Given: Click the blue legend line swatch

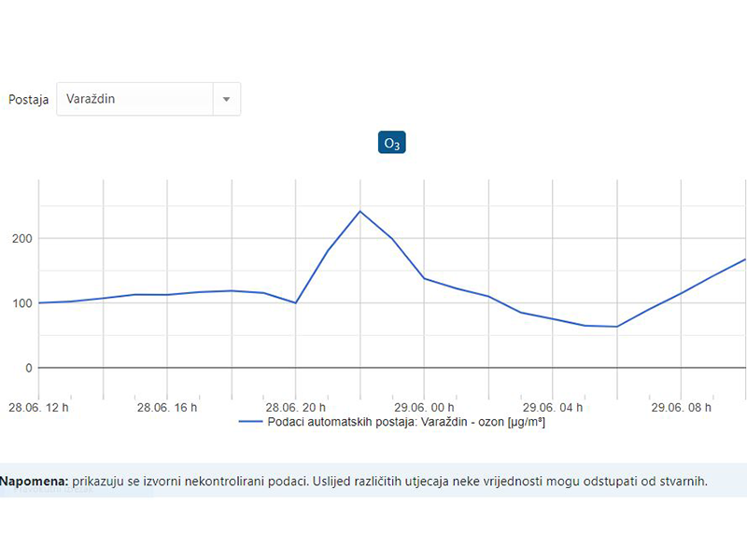Looking at the screenshot, I should 250,423.
